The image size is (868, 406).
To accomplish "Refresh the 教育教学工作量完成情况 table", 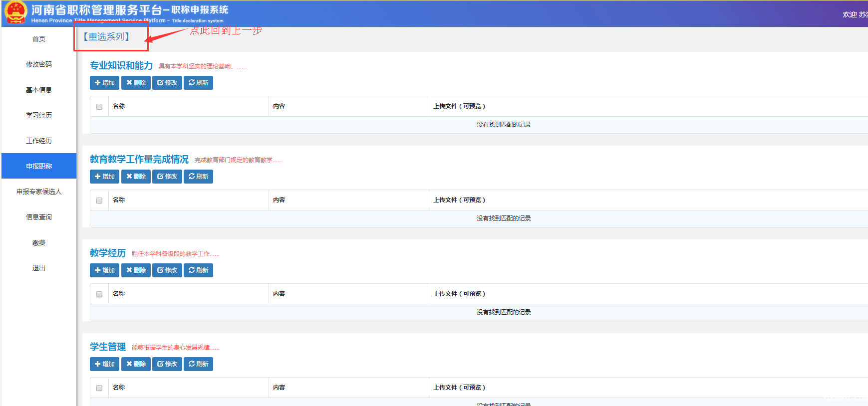I will (x=198, y=177).
